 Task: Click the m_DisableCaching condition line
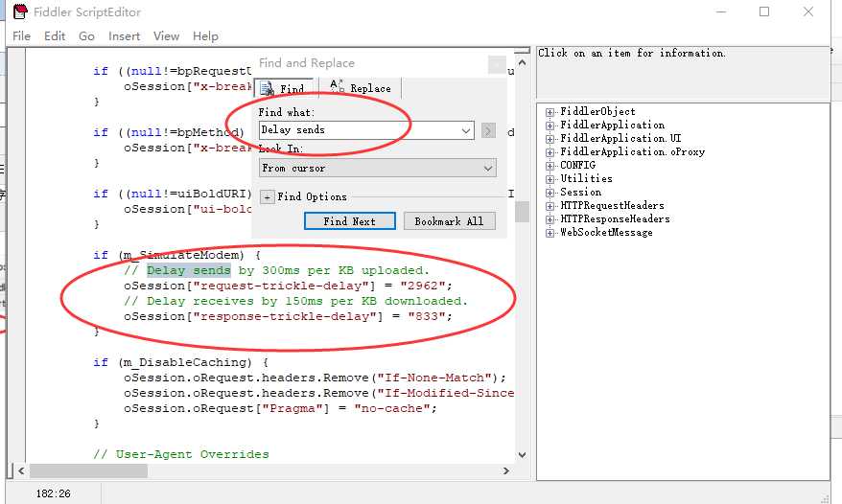pos(180,362)
